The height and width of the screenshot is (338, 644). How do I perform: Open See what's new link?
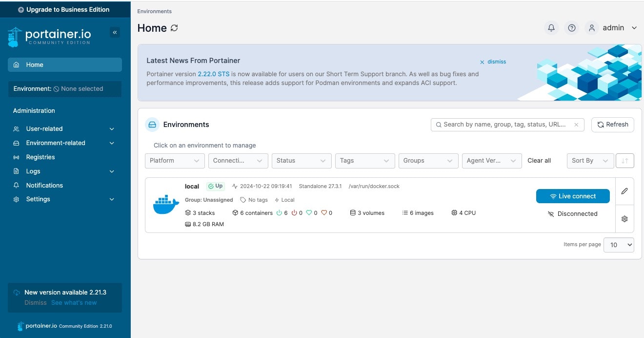tap(74, 303)
